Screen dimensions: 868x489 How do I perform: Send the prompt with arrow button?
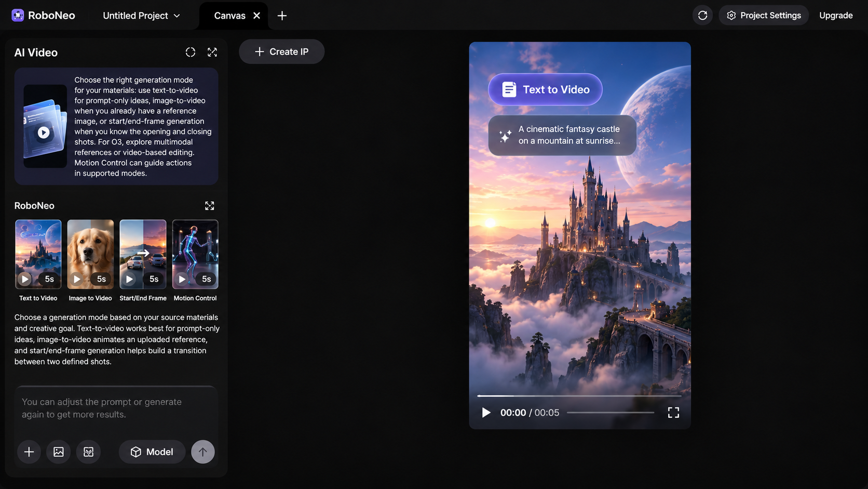coord(203,452)
